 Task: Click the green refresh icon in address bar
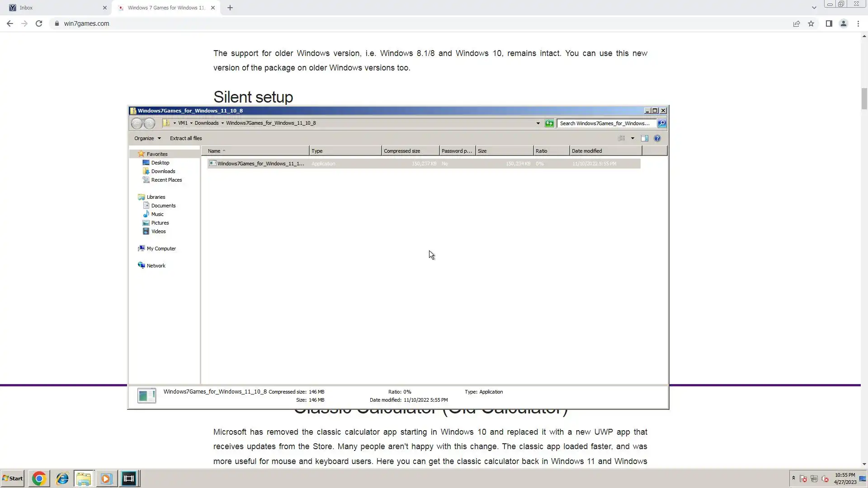549,123
